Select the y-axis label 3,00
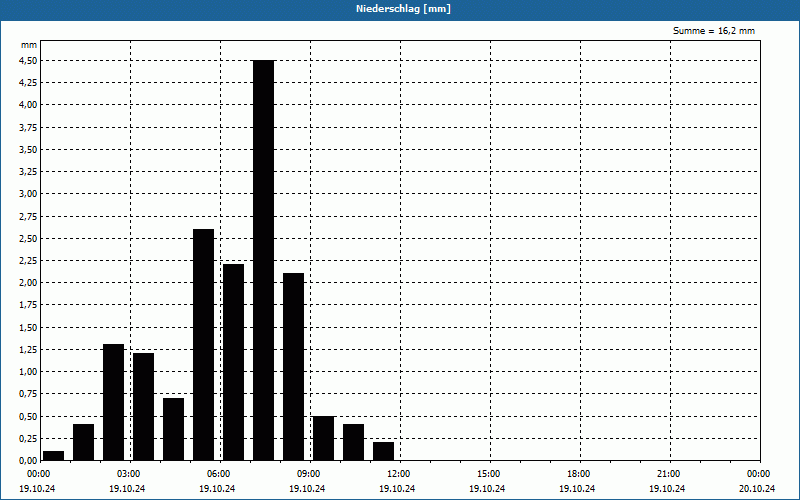The image size is (800, 500). coord(28,194)
